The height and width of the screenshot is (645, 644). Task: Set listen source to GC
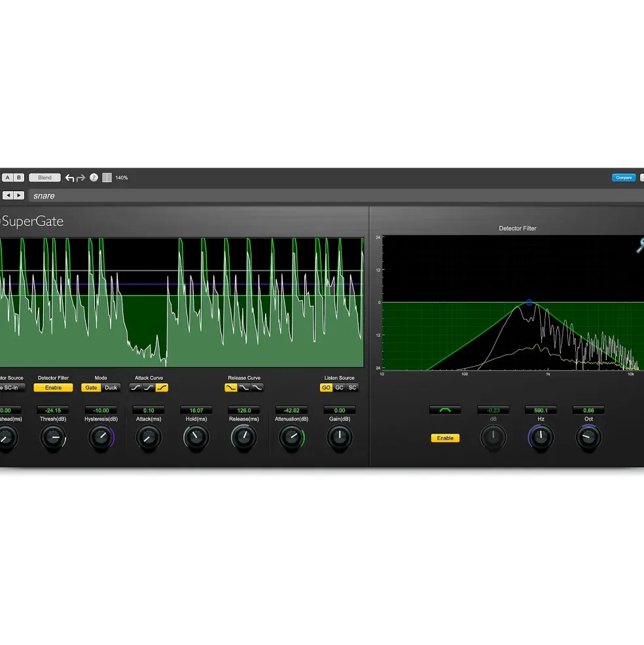(x=339, y=388)
